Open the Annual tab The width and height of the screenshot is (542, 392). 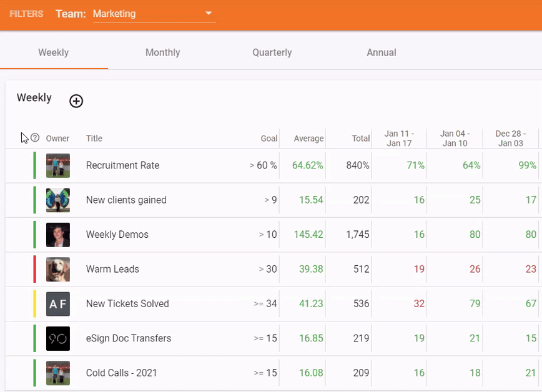pos(381,52)
